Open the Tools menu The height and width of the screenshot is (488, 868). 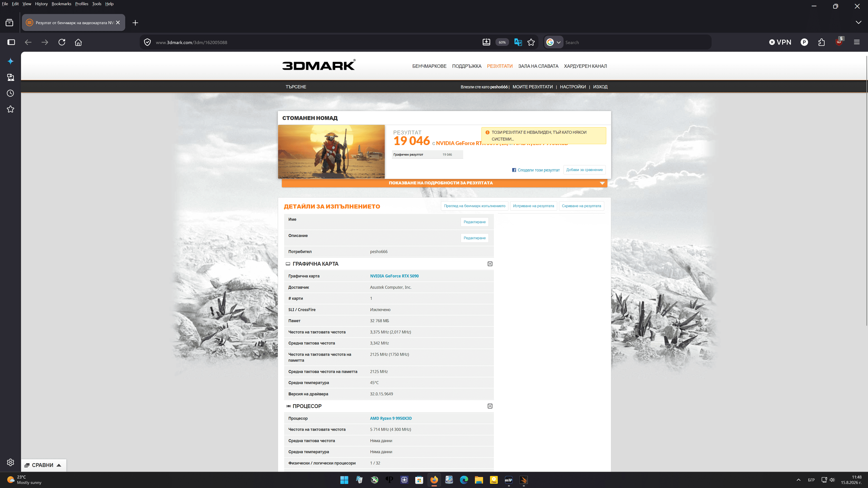pos(97,4)
